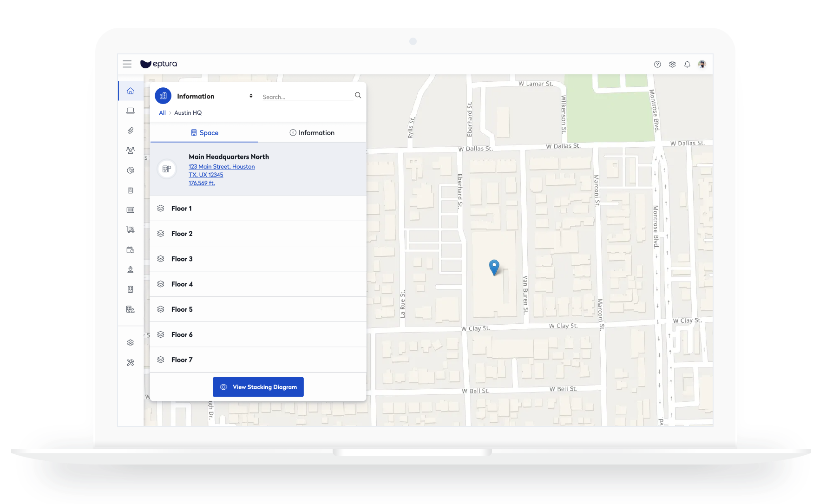Select Main Headquarters North heading

229,157
